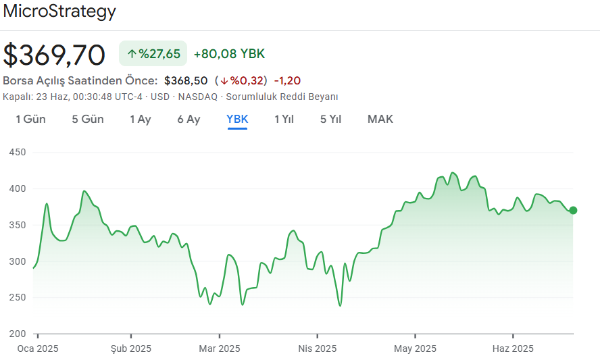The width and height of the screenshot is (600, 364).
Task: Switch to the 1 Yıl range
Action: click(x=284, y=120)
